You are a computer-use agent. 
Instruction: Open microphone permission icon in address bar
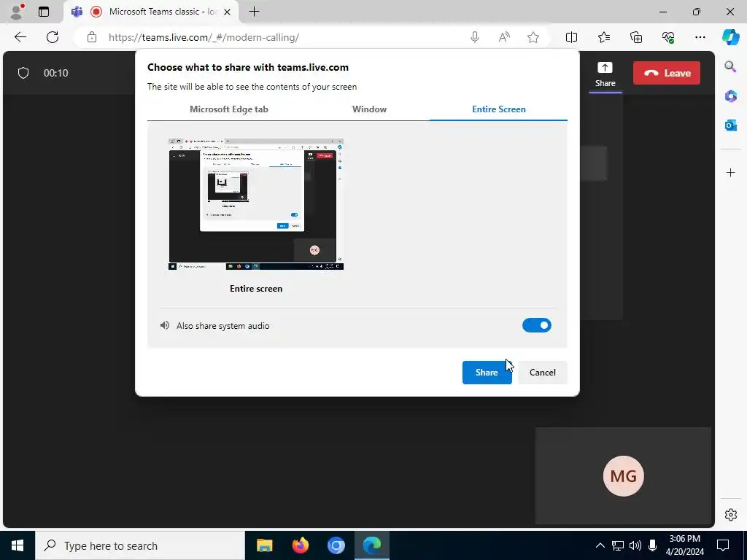474,37
